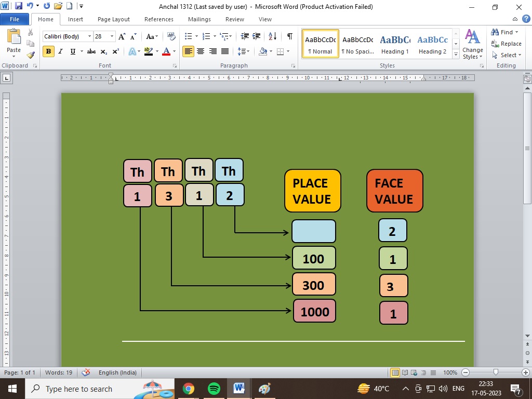This screenshot has height=399, width=532.
Task: Center align the text
Action: [201, 51]
